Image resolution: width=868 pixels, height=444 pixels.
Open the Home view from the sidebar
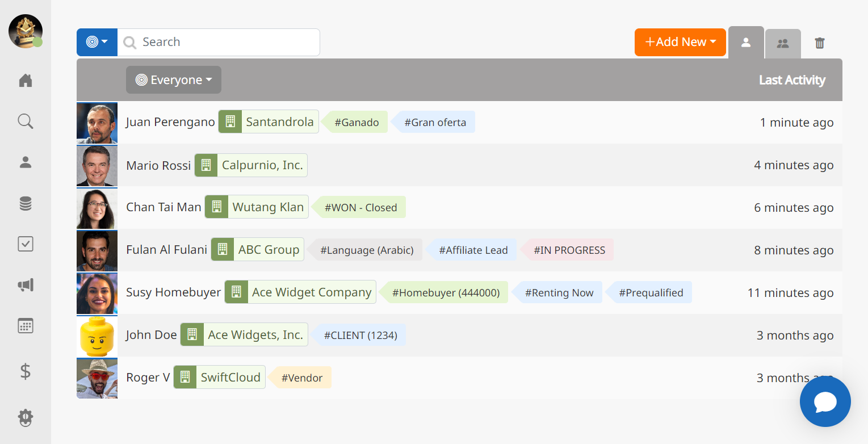tap(25, 80)
